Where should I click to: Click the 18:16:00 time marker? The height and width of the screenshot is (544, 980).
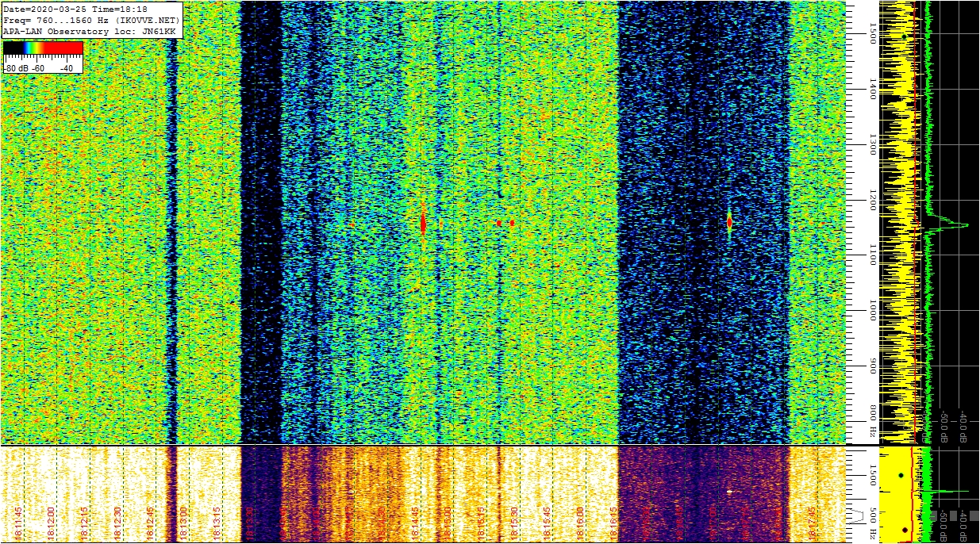(x=580, y=524)
